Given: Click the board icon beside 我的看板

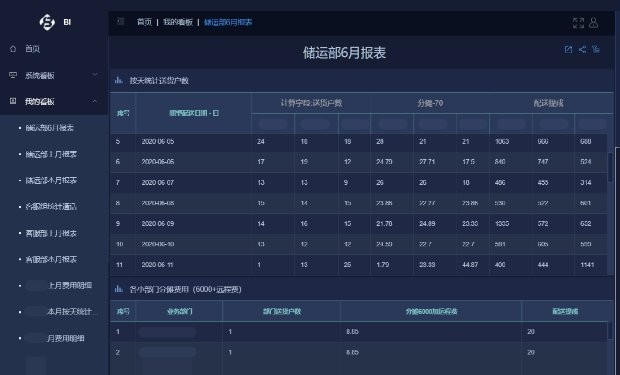Looking at the screenshot, I should click(13, 101).
